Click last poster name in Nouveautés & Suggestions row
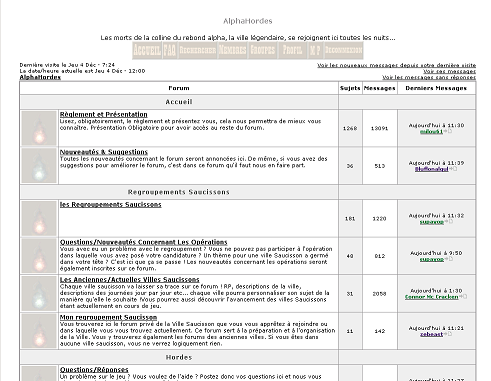 click(x=431, y=169)
